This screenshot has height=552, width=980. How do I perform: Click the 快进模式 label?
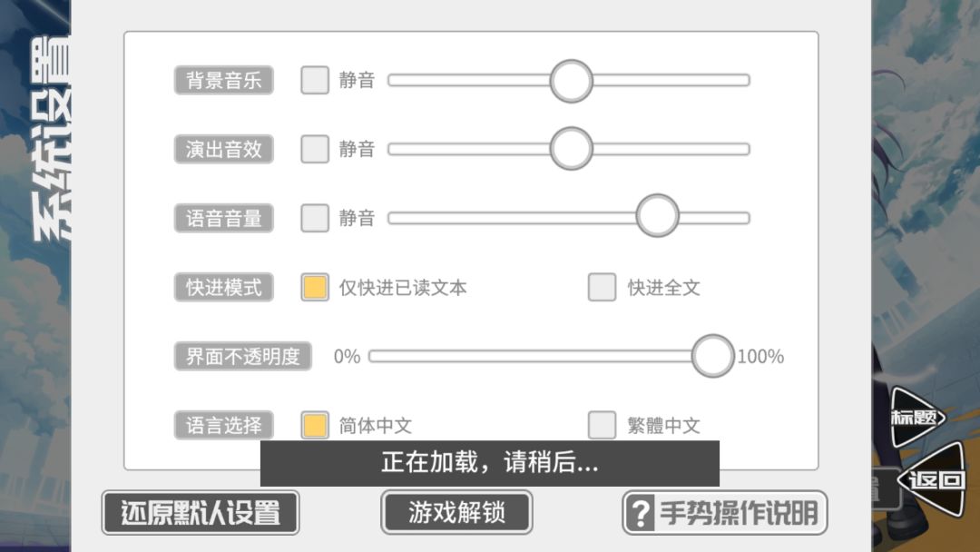[224, 287]
